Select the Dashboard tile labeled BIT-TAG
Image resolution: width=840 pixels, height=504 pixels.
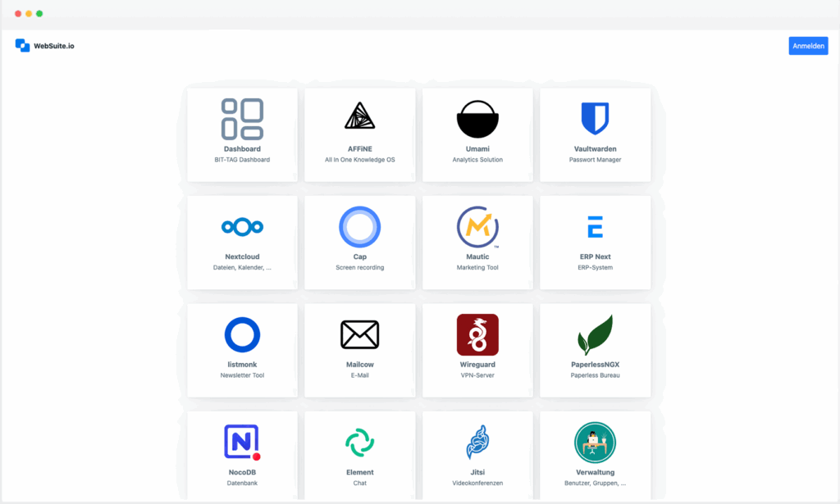241,134
